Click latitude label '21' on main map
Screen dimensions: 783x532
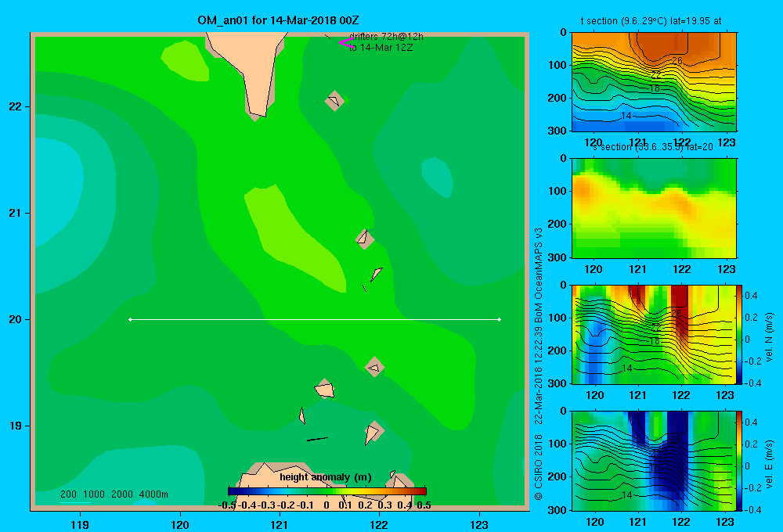coord(16,213)
